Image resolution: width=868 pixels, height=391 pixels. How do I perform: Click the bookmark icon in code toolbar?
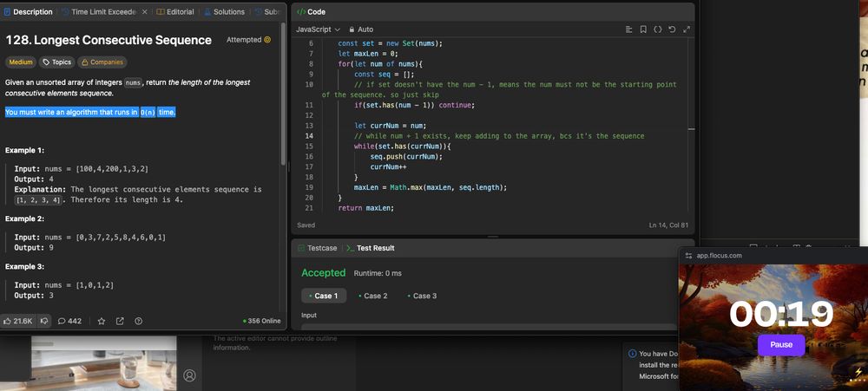(643, 29)
